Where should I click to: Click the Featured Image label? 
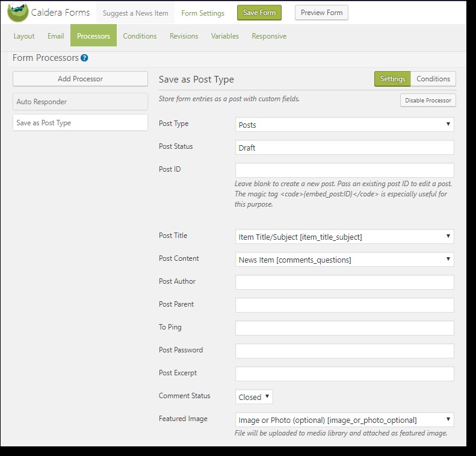pyautogui.click(x=183, y=419)
